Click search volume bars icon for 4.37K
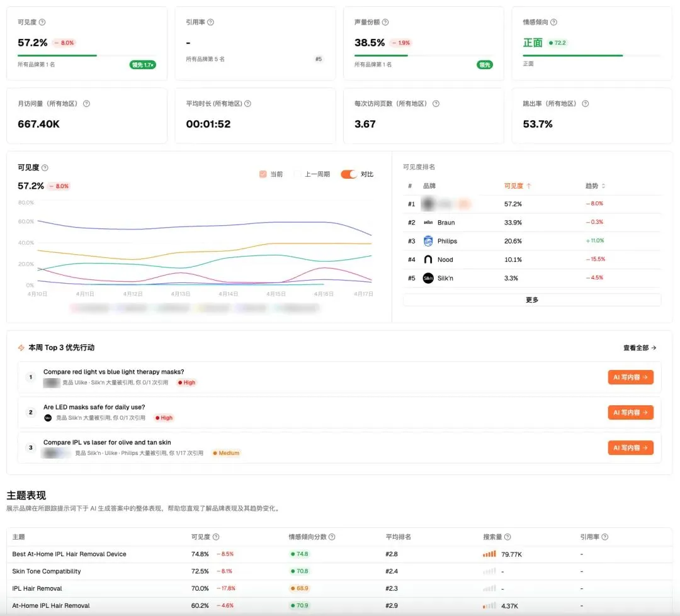680x616 pixels. [x=489, y=605]
